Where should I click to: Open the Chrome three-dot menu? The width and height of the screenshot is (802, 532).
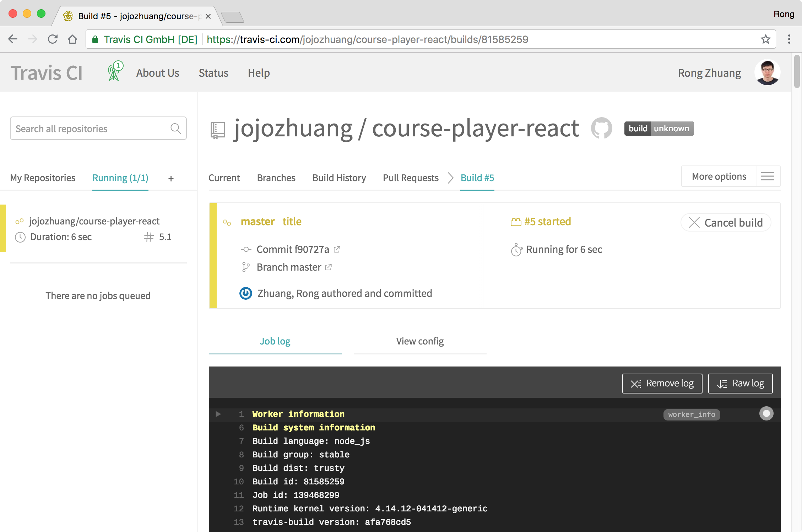789,39
